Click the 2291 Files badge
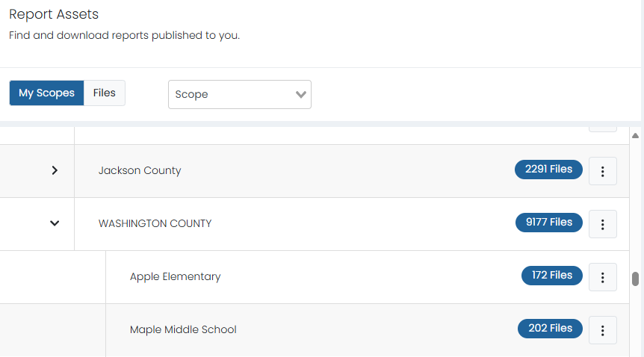The width and height of the screenshot is (644, 357). (548, 170)
